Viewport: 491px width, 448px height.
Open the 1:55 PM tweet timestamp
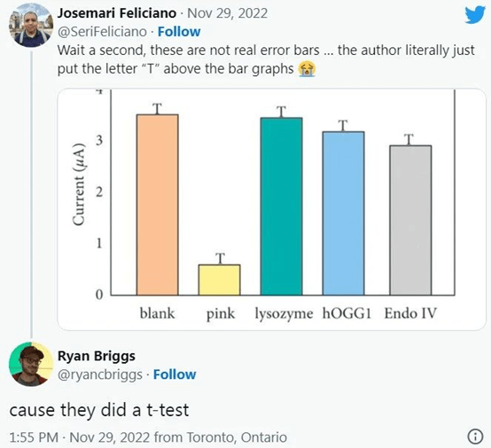click(x=34, y=437)
